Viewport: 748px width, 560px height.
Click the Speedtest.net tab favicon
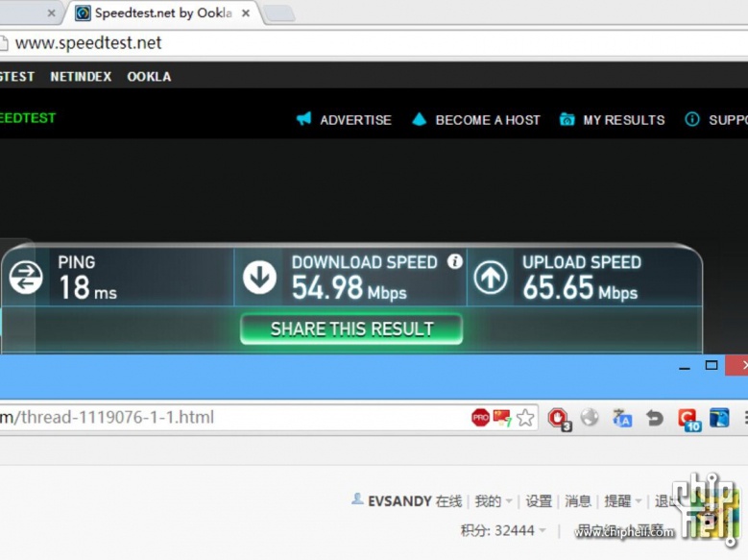pos(83,12)
